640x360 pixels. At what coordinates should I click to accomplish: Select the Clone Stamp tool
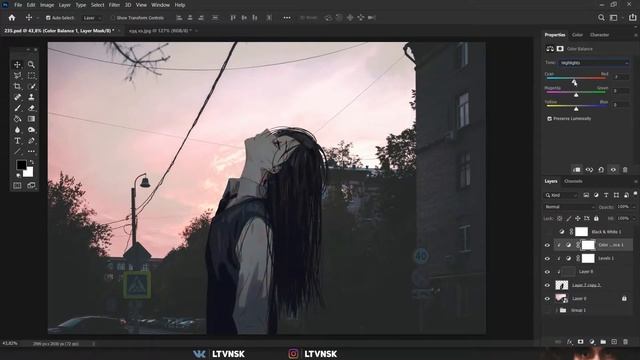tap(31, 97)
